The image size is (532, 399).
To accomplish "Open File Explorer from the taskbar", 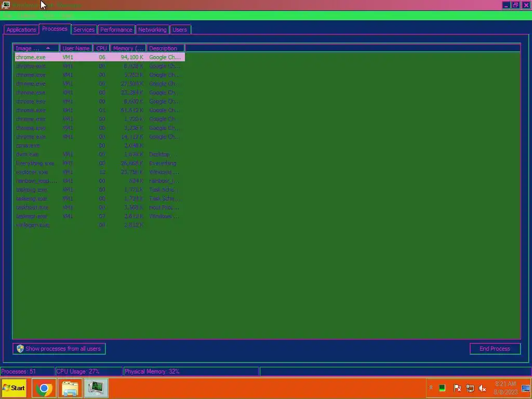I will pos(70,388).
